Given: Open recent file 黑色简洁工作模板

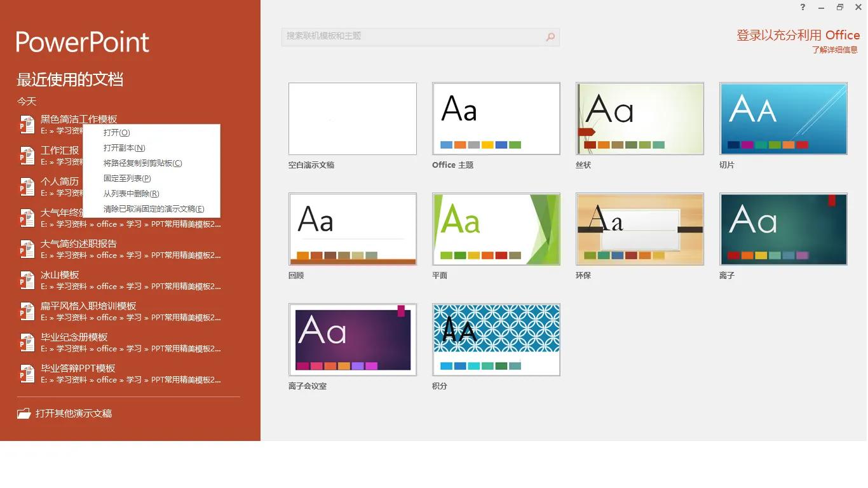Looking at the screenshot, I should (79, 119).
